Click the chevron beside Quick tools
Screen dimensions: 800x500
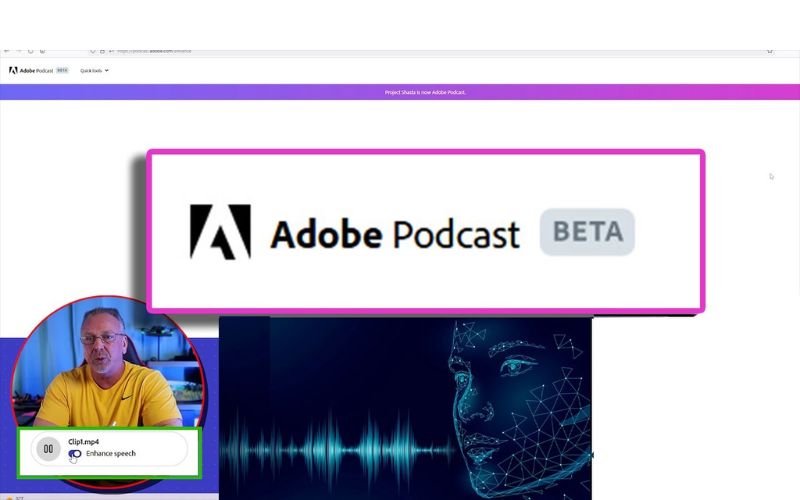(x=106, y=70)
